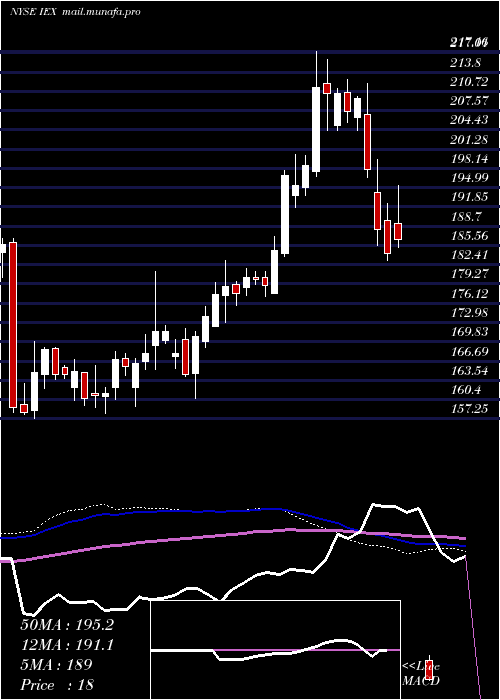
Task: Click the 166.69 price axis label
Action: coord(468,351)
